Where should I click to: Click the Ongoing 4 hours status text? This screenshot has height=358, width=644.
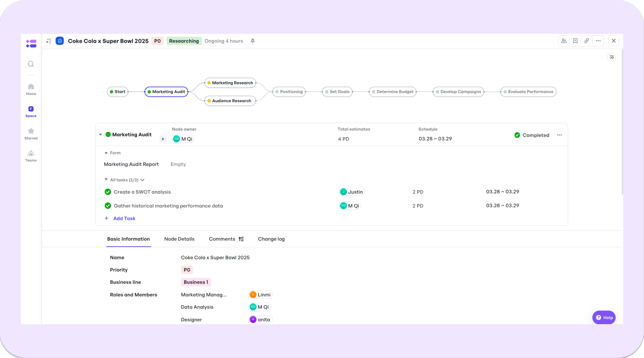tap(224, 41)
